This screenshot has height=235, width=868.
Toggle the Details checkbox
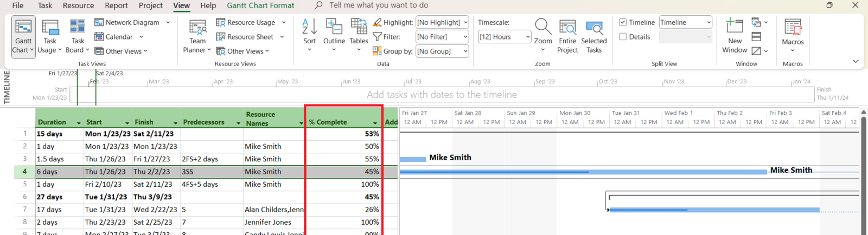pos(623,37)
